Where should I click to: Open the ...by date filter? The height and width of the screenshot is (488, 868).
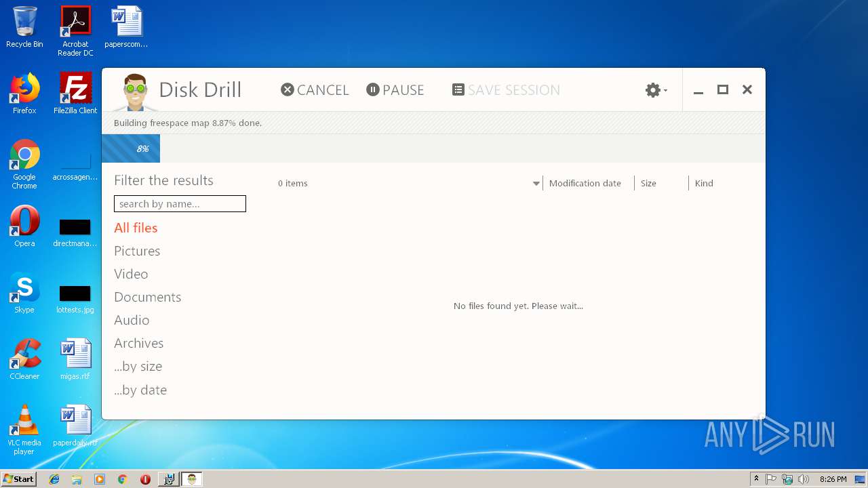[x=140, y=390]
